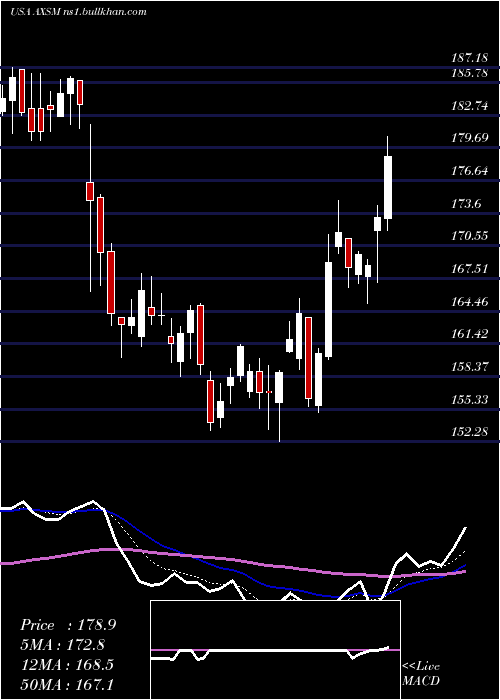Click the 179.69 price axis label
The width and height of the screenshot is (500, 700).
click(x=469, y=138)
